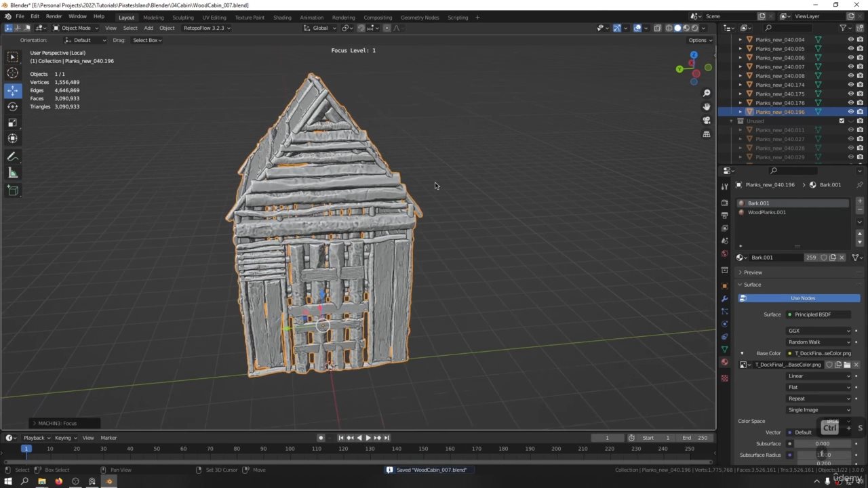Hide Planks_new_040.004 with eye icon
Screen dimensions: 868x488
(x=850, y=39)
